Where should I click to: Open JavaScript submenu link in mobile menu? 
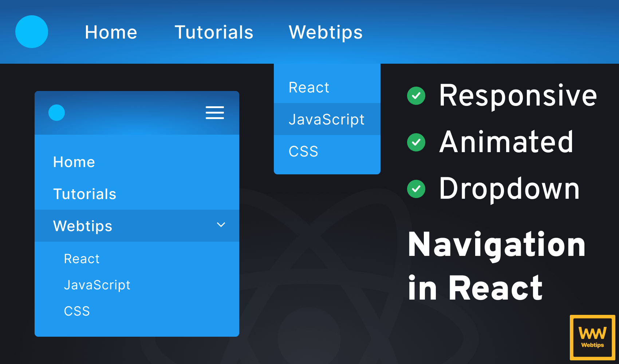tap(97, 285)
